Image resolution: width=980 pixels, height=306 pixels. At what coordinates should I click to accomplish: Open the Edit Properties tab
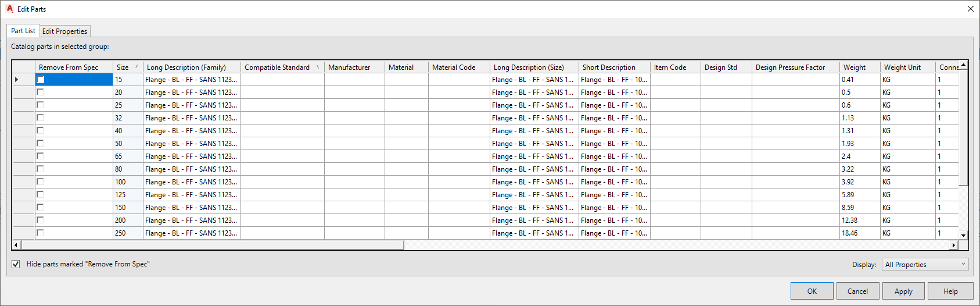pyautogui.click(x=64, y=31)
